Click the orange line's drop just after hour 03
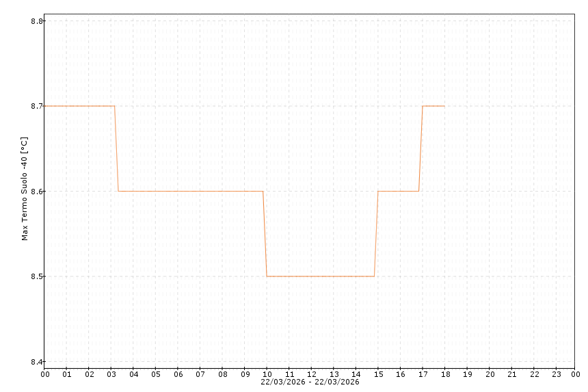This screenshot has width=588, height=392. [x=116, y=148]
